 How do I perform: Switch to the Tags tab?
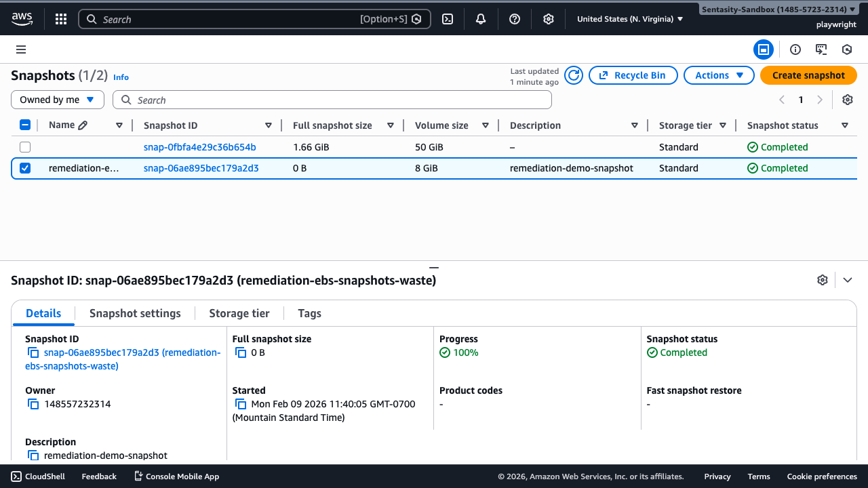pos(309,313)
